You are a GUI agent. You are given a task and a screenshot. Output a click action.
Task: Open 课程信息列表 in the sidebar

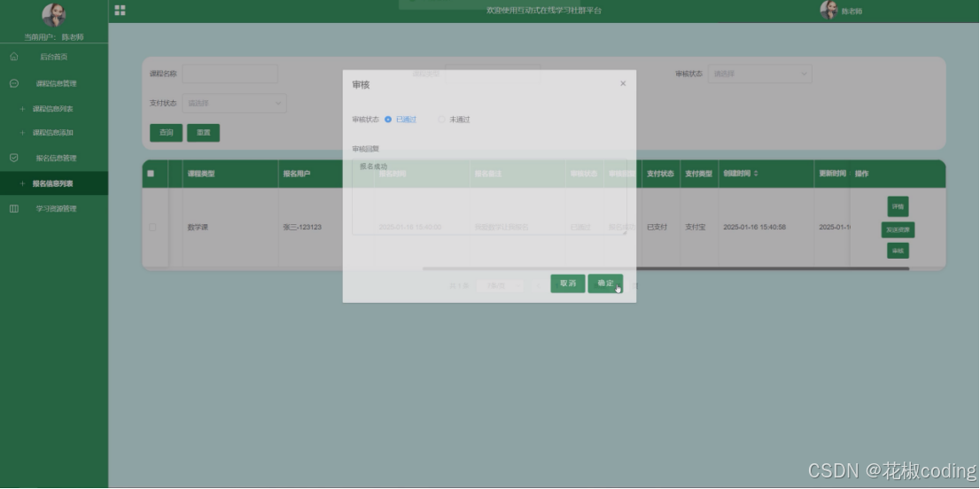tap(54, 109)
